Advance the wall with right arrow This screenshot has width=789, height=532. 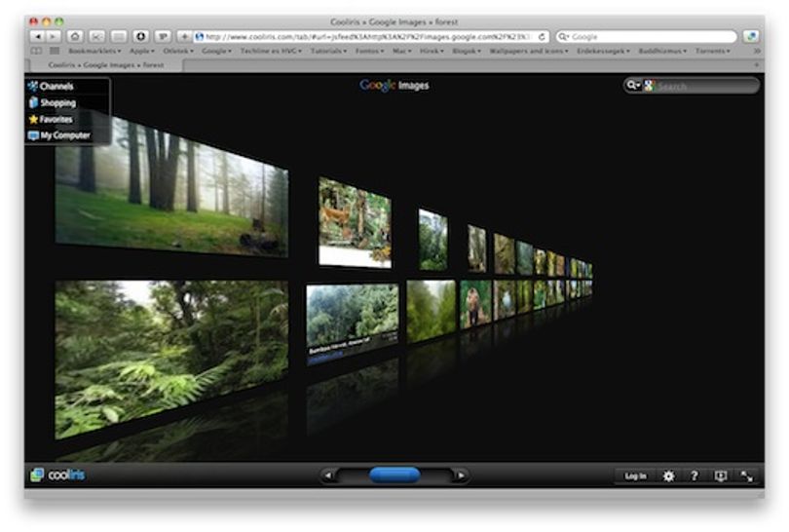point(461,475)
